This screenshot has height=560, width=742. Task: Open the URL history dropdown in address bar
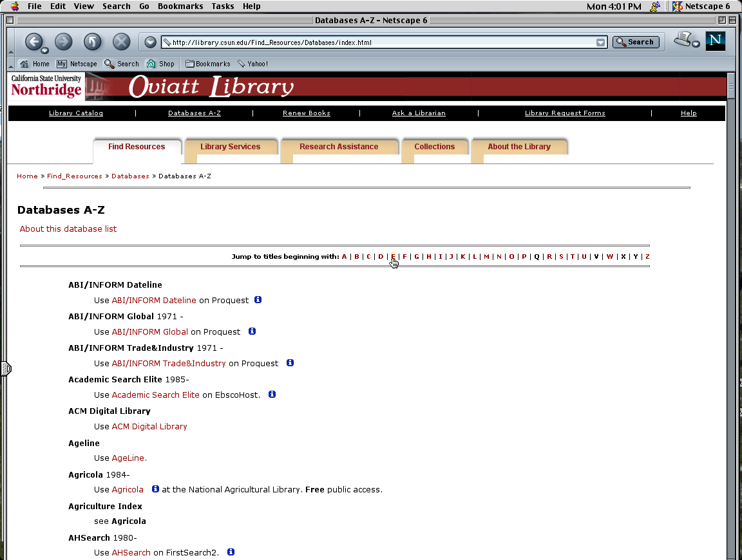coord(600,42)
